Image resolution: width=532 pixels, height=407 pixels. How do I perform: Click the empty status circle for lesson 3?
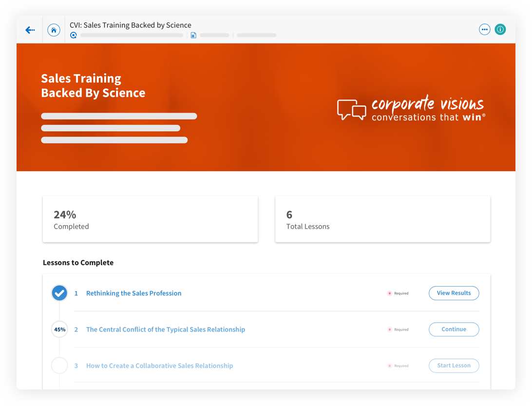click(59, 366)
